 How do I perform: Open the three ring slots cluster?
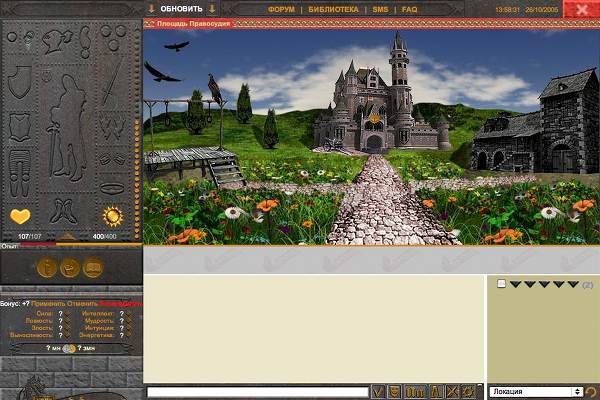[x=113, y=38]
